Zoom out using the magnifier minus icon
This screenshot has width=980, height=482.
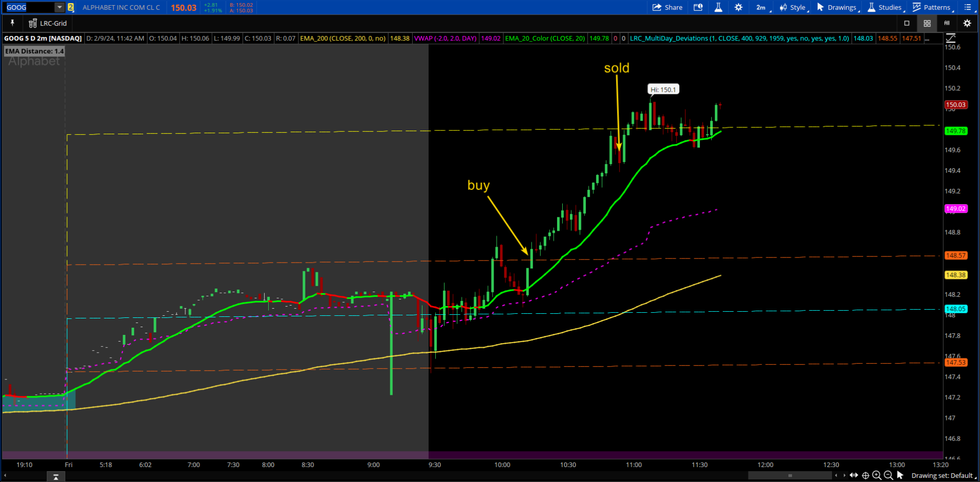[x=888, y=475]
